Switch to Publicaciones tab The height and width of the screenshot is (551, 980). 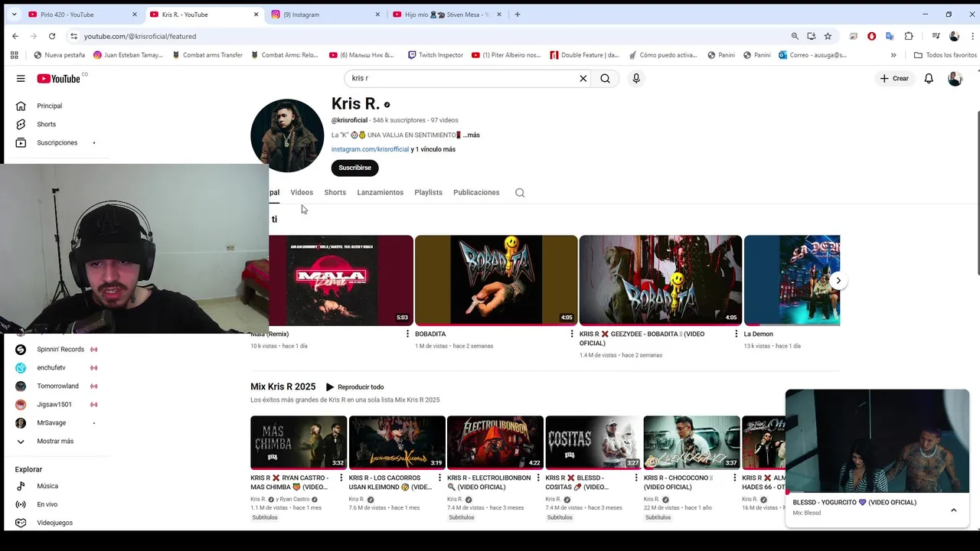(476, 192)
